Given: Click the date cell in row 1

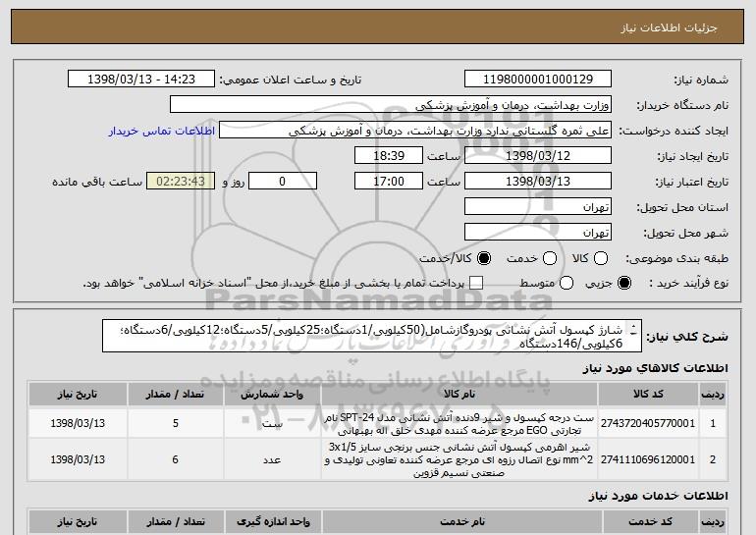Looking at the screenshot, I should 78,423.
